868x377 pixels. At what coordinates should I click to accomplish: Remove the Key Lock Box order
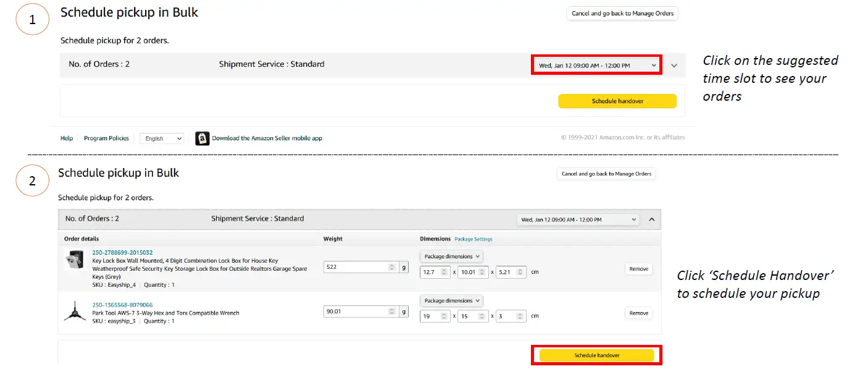tap(638, 269)
